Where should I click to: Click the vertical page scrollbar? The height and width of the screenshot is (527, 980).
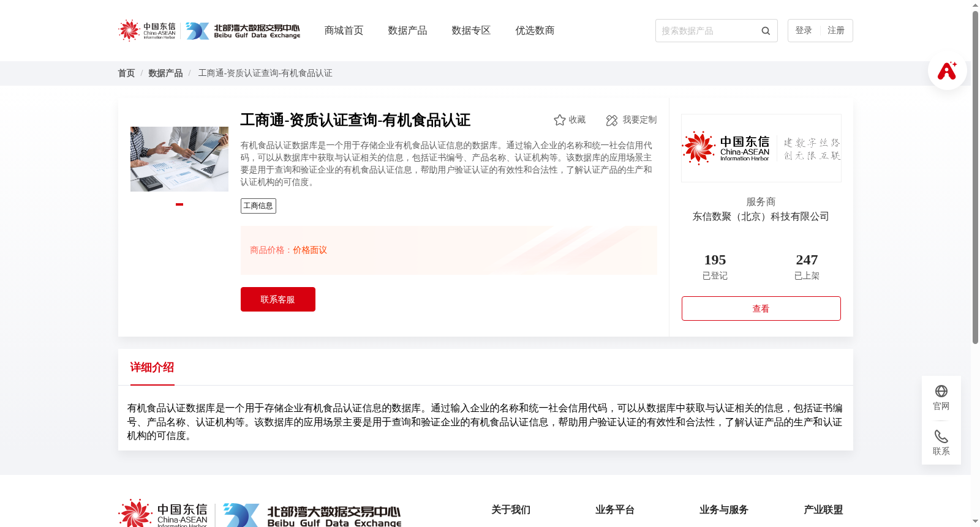975,178
